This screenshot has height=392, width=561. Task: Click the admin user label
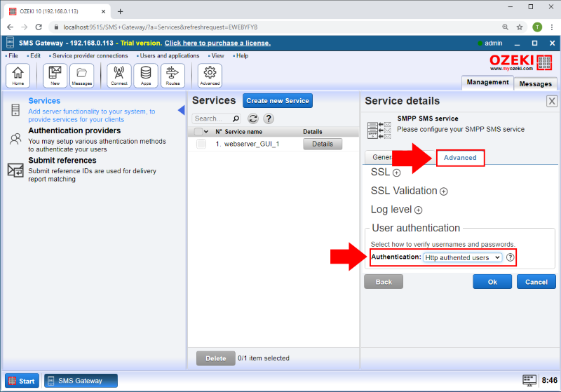tap(493, 43)
